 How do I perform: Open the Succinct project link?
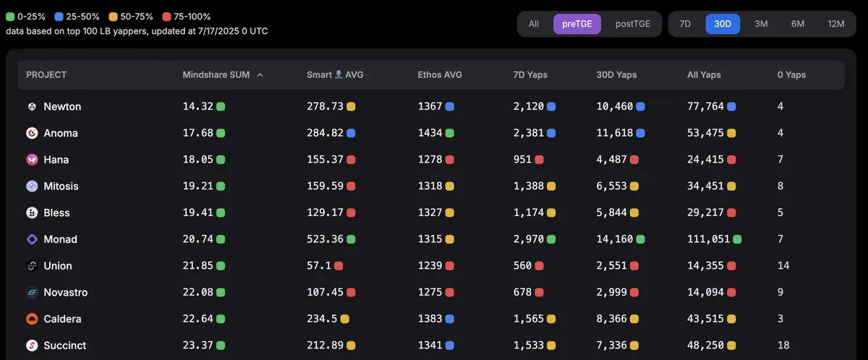(65, 346)
